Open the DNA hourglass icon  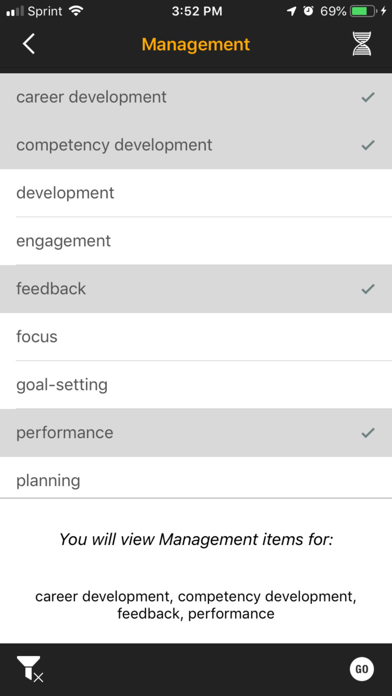pyautogui.click(x=362, y=44)
